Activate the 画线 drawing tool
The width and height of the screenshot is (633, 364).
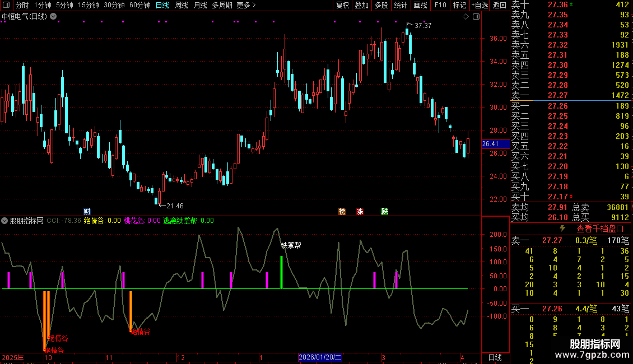(420, 5)
